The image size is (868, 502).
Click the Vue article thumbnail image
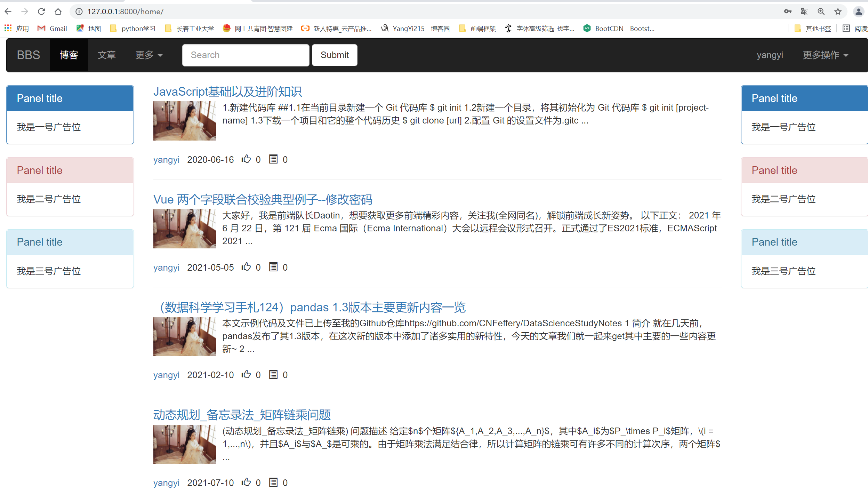pos(184,229)
